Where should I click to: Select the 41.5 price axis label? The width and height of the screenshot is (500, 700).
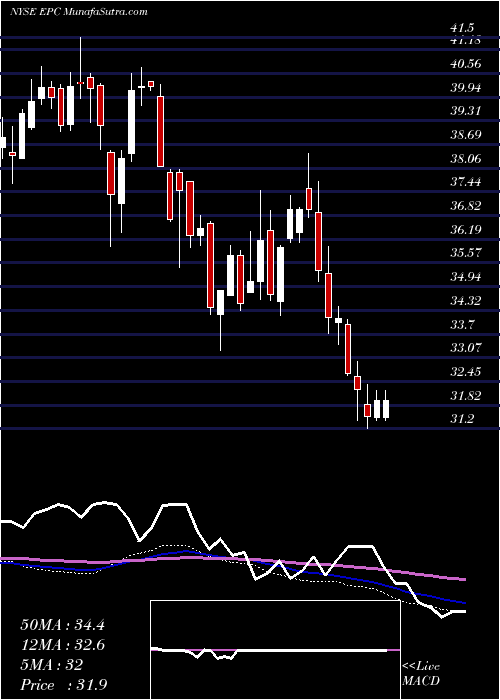click(462, 28)
